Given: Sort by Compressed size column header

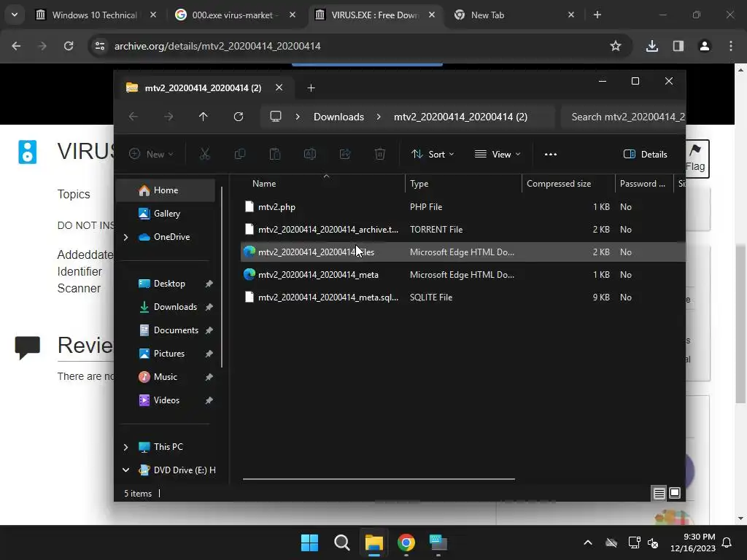Looking at the screenshot, I should coord(568,183).
